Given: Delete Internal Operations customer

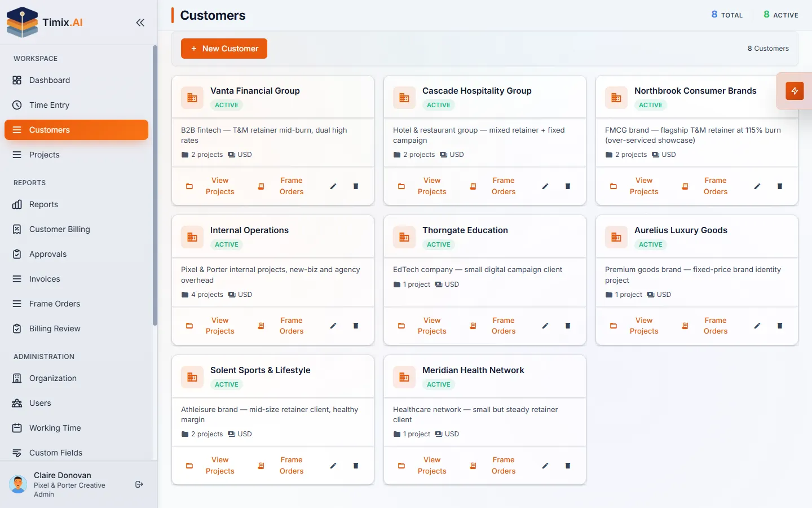Looking at the screenshot, I should pyautogui.click(x=356, y=326).
